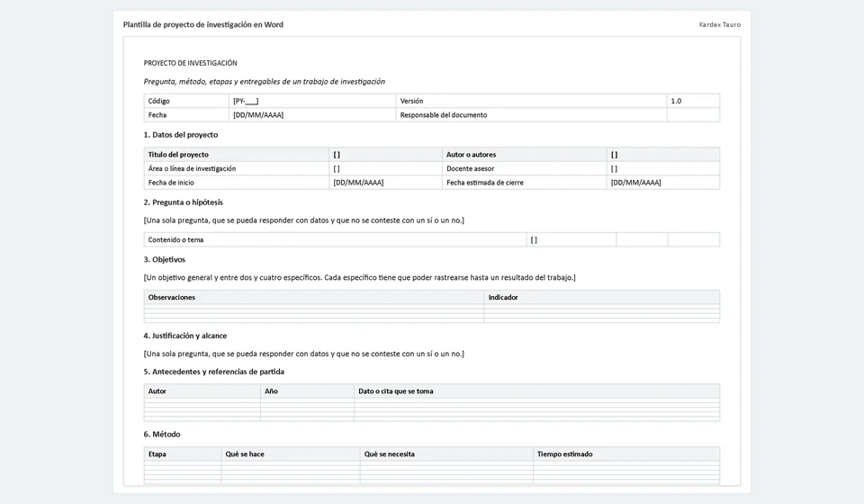
Task: Click the '3. Objetivos' heading
Action: (164, 259)
